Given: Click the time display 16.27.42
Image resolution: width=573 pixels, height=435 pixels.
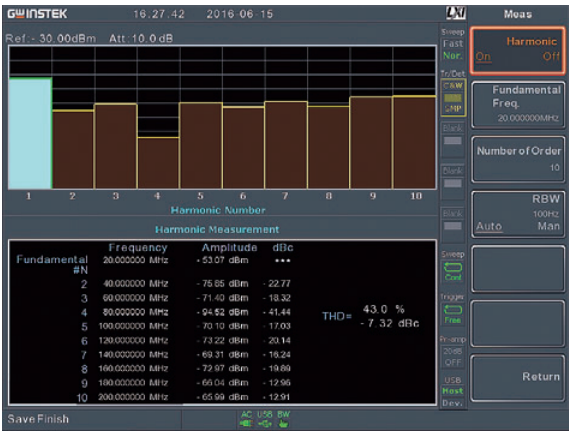Looking at the screenshot, I should [159, 14].
